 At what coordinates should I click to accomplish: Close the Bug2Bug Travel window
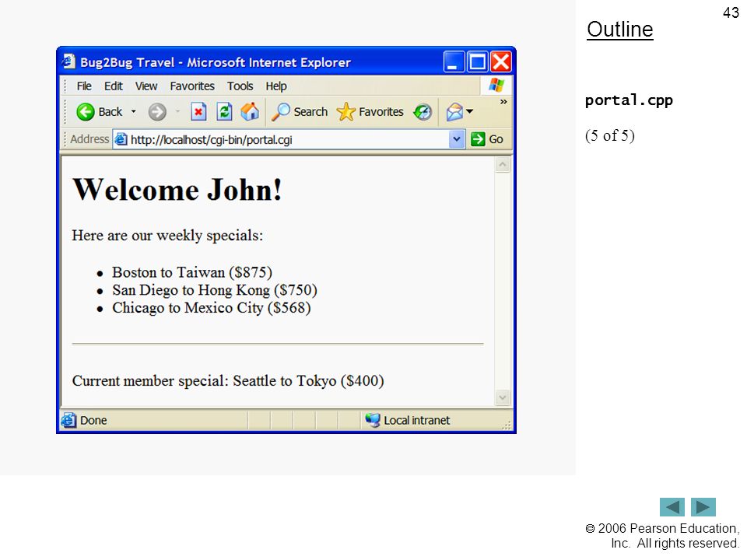(x=501, y=62)
